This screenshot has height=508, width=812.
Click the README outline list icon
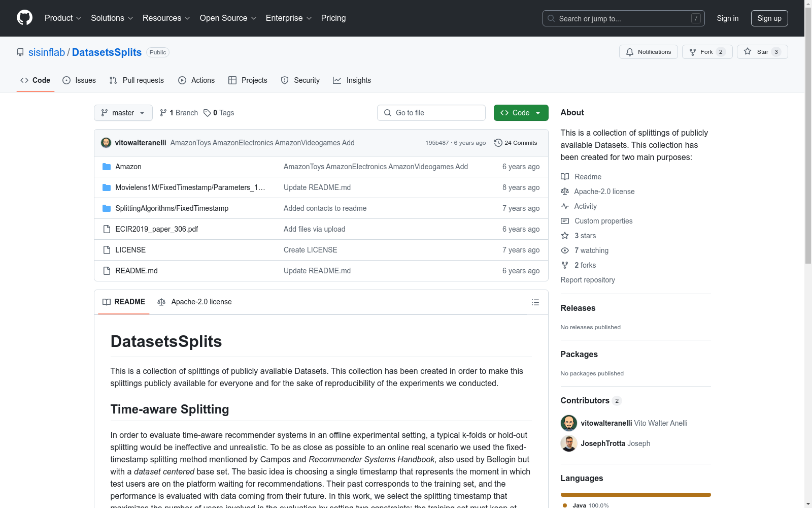(x=535, y=302)
